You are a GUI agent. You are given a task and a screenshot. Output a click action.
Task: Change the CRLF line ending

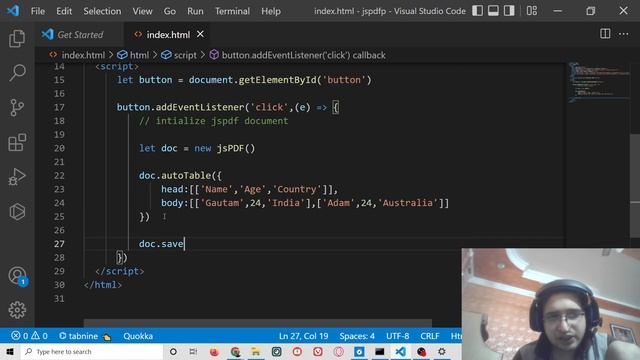430,336
